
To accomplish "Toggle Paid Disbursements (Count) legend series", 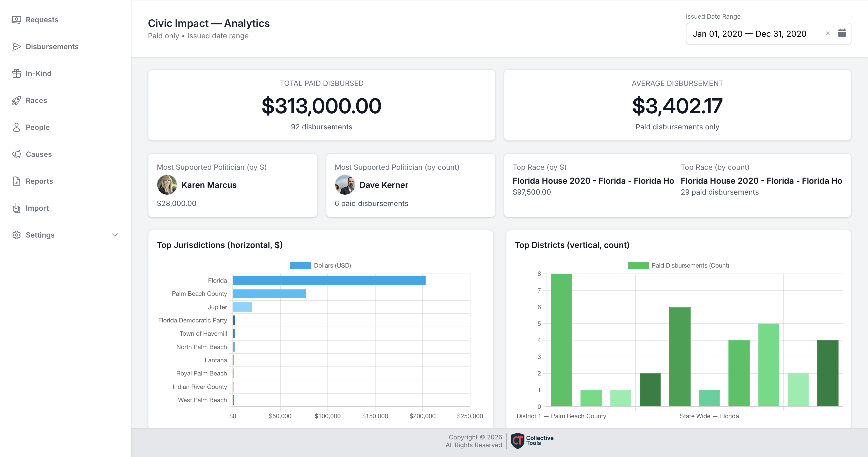I will pyautogui.click(x=678, y=266).
